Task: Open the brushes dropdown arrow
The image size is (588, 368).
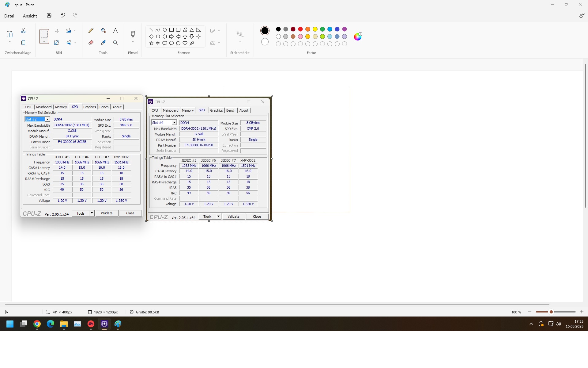Action: [x=133, y=42]
